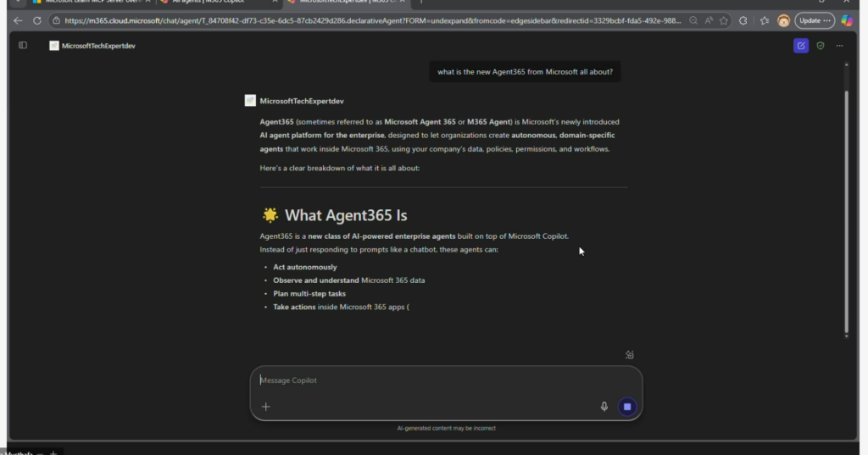Viewport: 868px width, 455px height.
Task: Add page to favorites star icon
Action: (x=724, y=20)
